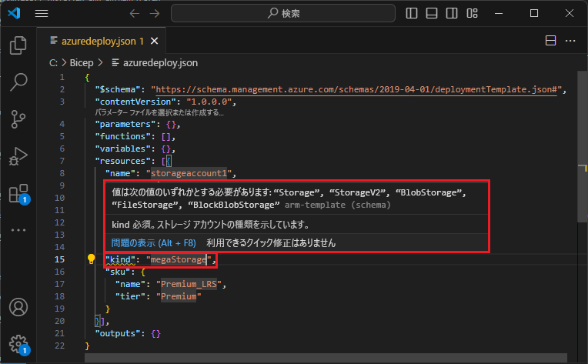Open the Search view in sidebar
588x364 pixels.
pyautogui.click(x=18, y=82)
